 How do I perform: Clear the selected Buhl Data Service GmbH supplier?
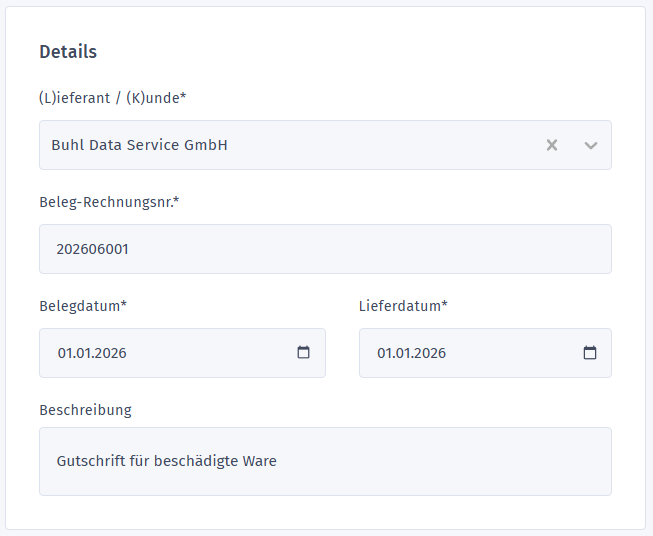coord(552,145)
